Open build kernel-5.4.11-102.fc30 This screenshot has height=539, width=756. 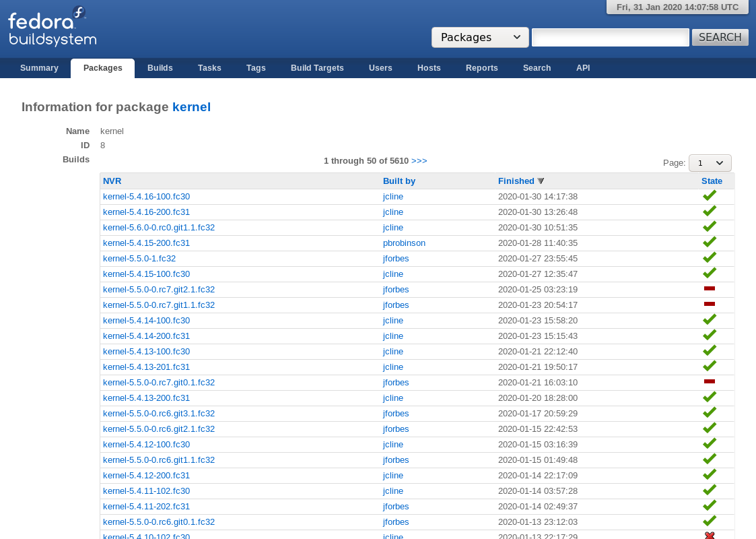tap(146, 490)
